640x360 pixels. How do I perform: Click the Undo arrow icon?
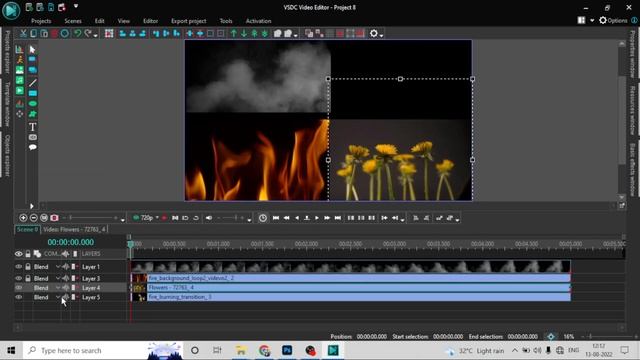[77, 33]
